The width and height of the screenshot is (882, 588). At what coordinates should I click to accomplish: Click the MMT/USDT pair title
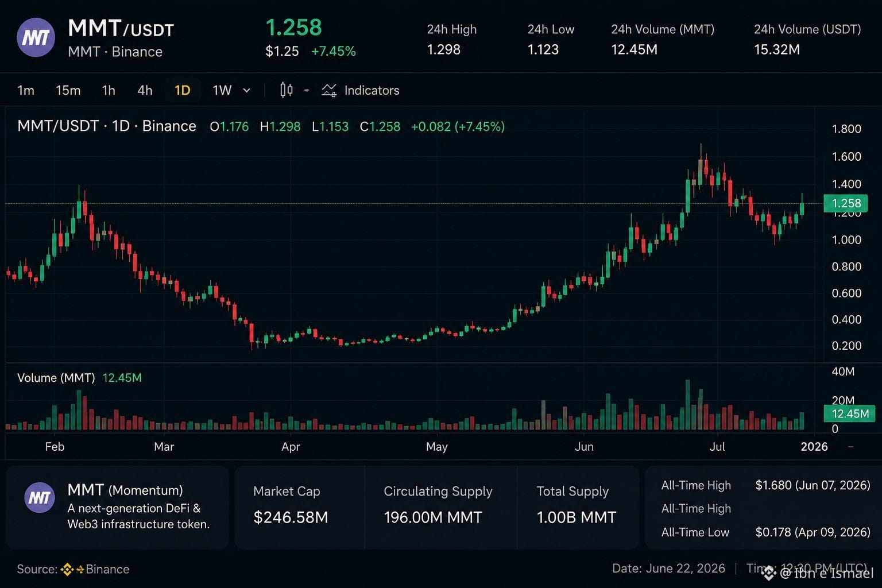pos(121,28)
